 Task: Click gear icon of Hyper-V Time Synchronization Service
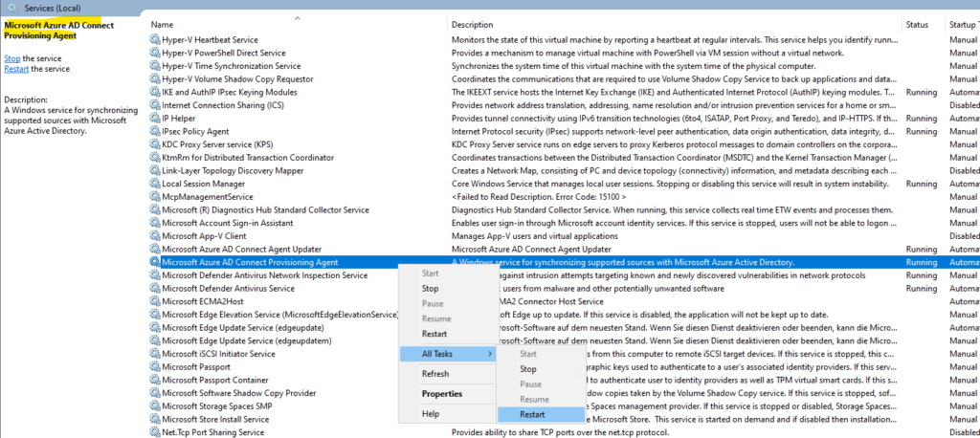[x=155, y=66]
